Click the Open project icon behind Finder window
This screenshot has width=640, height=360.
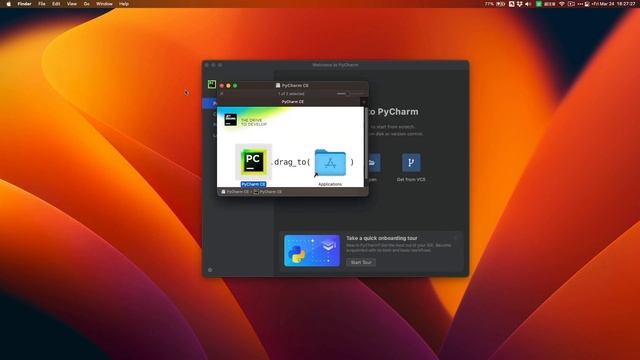point(373,162)
